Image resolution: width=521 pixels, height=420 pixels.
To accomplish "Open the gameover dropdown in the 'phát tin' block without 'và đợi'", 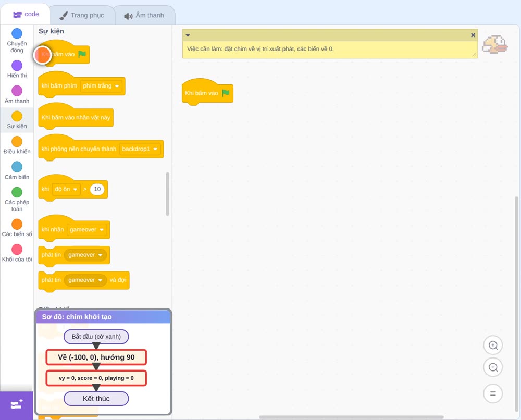I will click(85, 255).
